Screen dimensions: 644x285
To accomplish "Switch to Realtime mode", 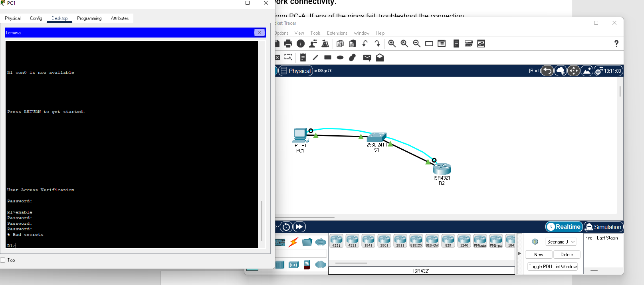I will point(564,227).
